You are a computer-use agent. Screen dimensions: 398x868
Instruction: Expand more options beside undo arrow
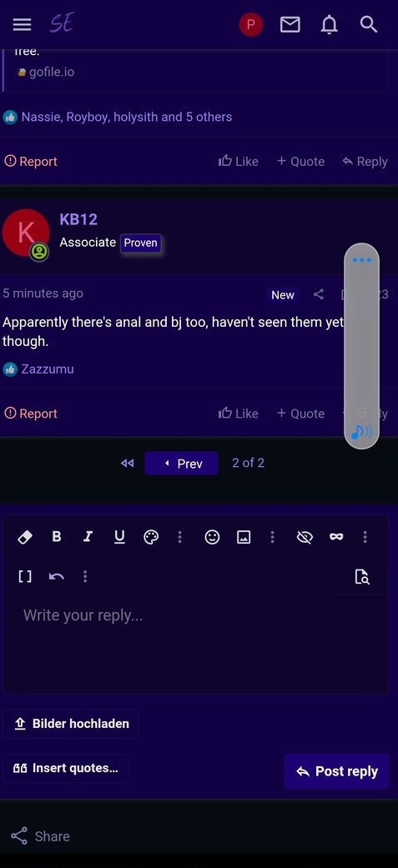click(85, 576)
